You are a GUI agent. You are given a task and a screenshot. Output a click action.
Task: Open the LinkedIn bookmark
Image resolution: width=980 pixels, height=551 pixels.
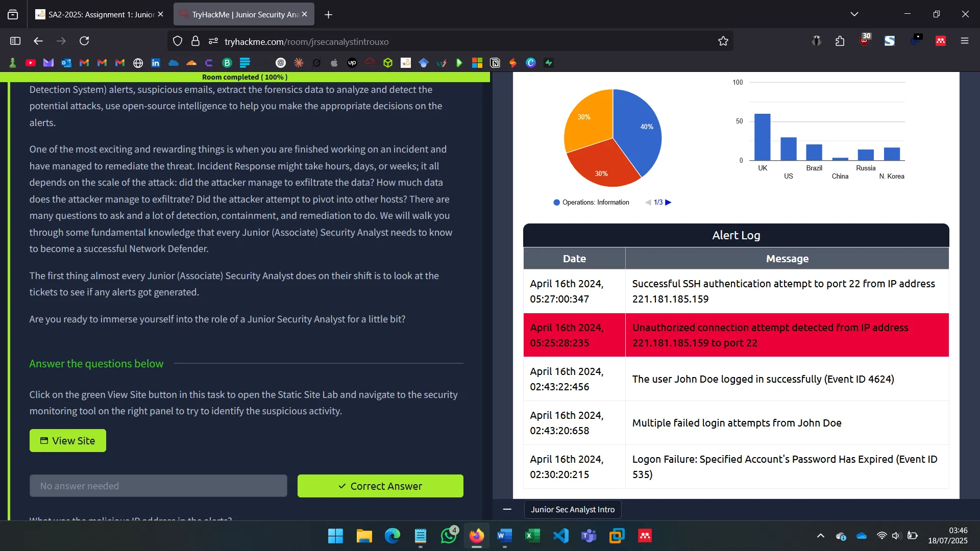155,62
